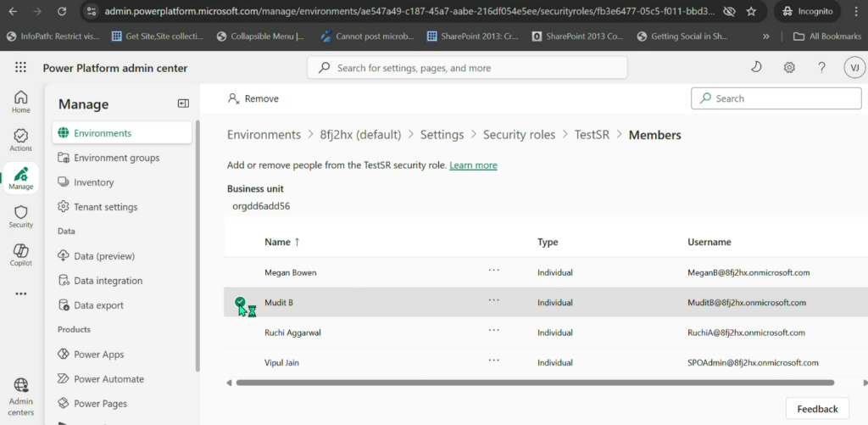Open Security in the left rail
This screenshot has width=868, height=425.
click(x=20, y=216)
